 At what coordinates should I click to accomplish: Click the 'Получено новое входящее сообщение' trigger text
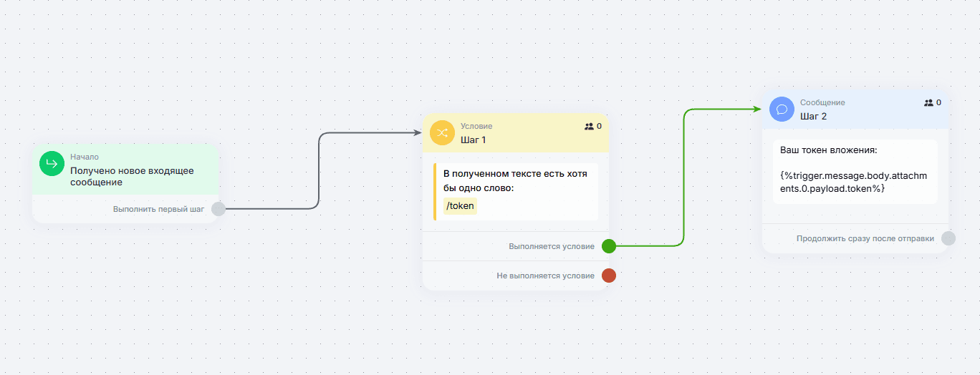pos(132,177)
